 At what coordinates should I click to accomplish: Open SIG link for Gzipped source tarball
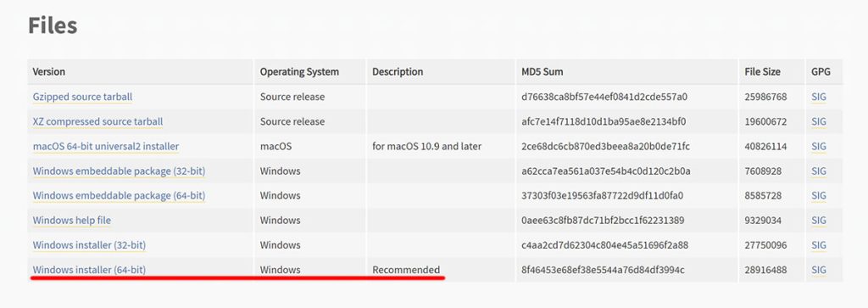click(x=819, y=97)
